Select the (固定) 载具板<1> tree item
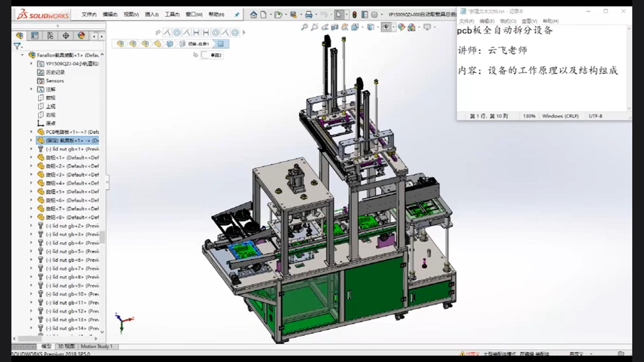644x362 pixels. point(68,140)
